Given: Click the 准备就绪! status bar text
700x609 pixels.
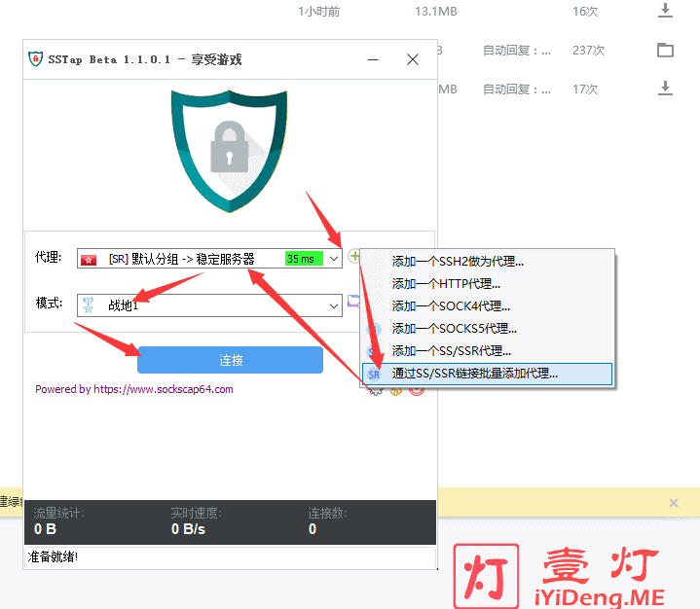Looking at the screenshot, I should 53,556.
